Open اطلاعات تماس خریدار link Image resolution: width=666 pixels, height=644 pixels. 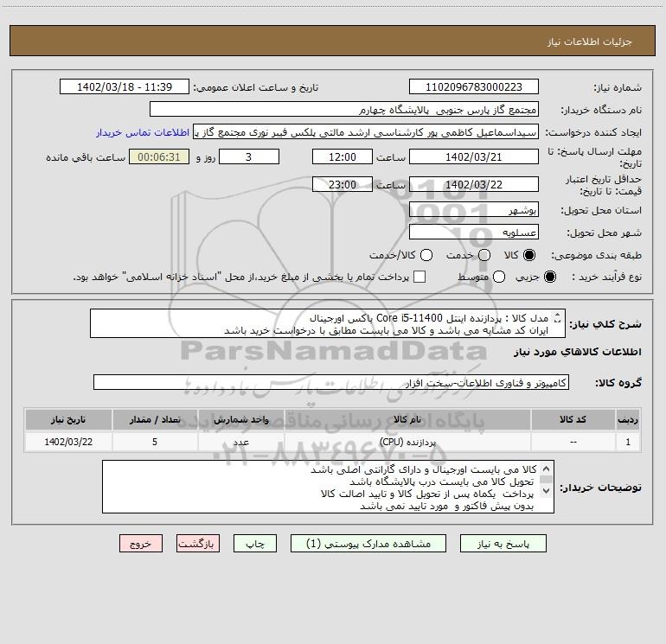(143, 132)
